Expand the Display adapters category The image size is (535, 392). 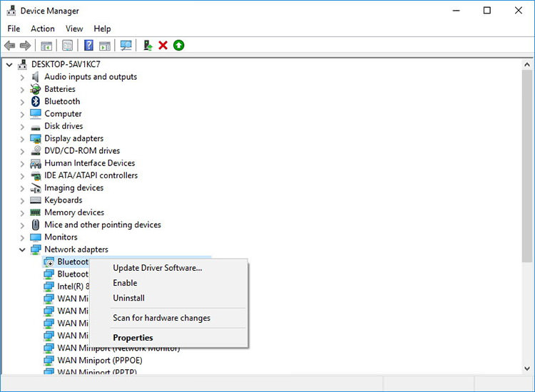pyautogui.click(x=22, y=139)
